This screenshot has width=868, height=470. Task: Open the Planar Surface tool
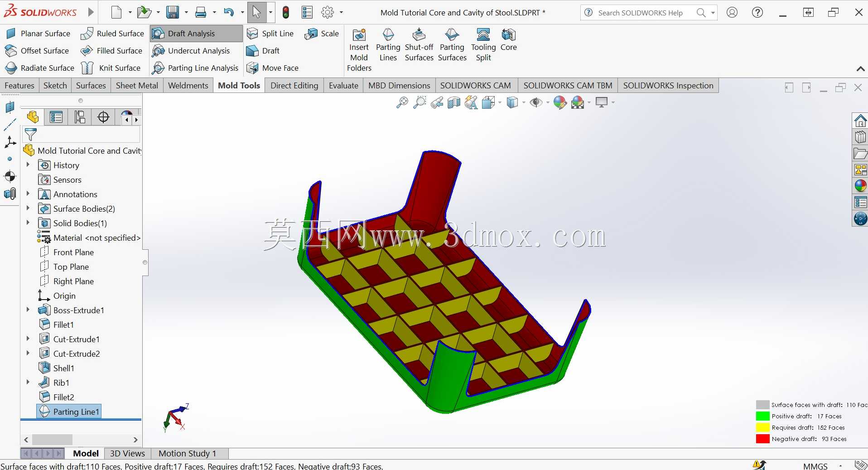point(38,34)
